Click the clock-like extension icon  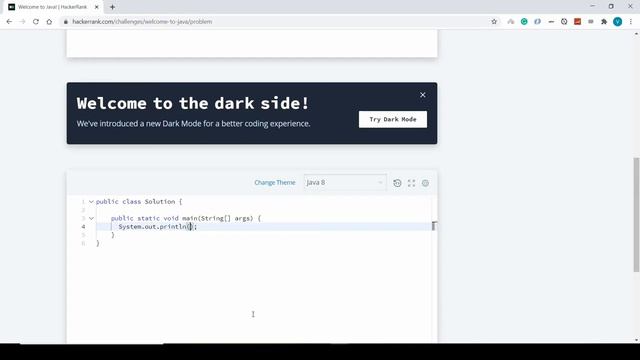(564, 22)
